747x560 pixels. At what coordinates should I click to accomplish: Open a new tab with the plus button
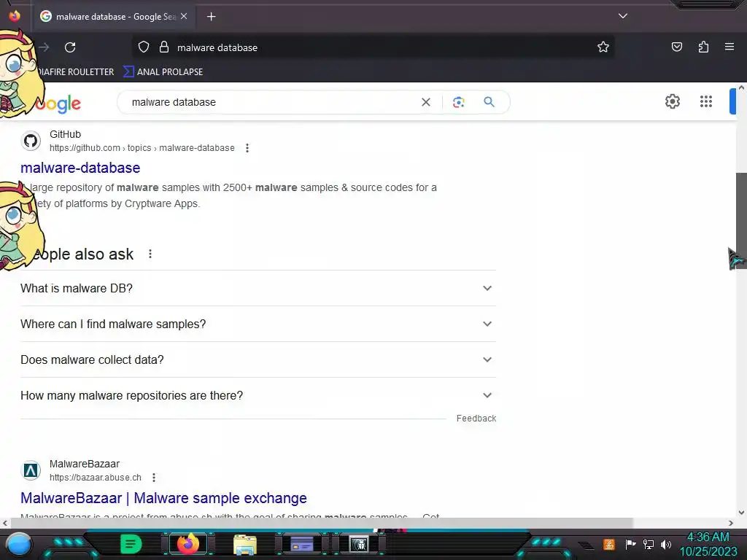click(211, 17)
